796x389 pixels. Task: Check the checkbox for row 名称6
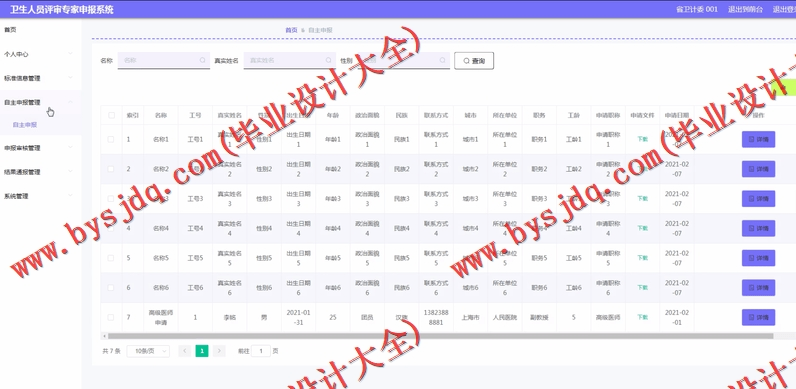pos(111,287)
